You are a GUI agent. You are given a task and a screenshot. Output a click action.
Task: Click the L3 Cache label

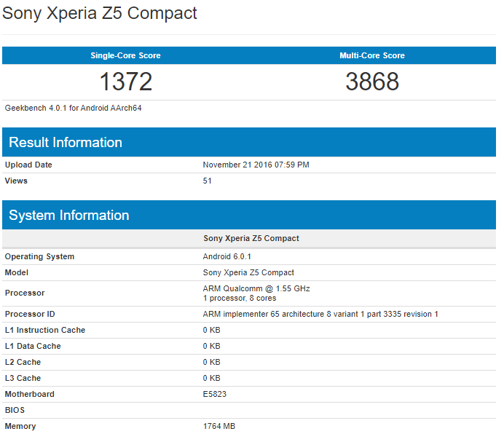pos(23,379)
